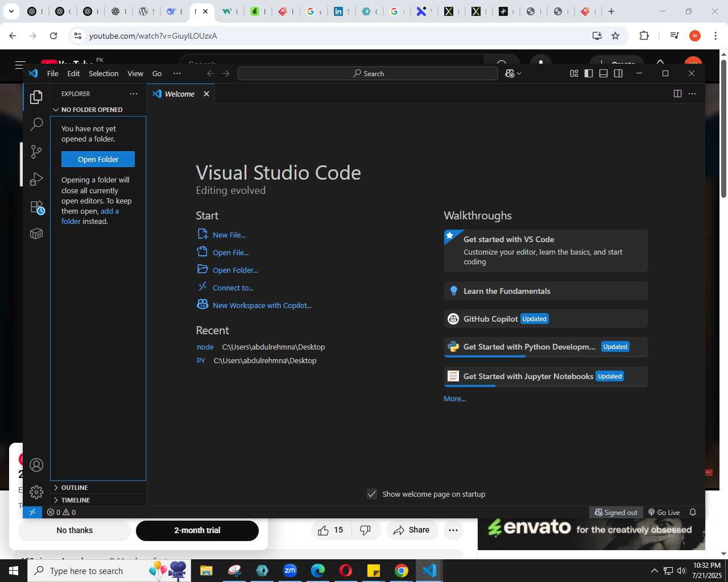The image size is (728, 582).
Task: Open the Explorer view in activity bar
Action: [x=36, y=97]
